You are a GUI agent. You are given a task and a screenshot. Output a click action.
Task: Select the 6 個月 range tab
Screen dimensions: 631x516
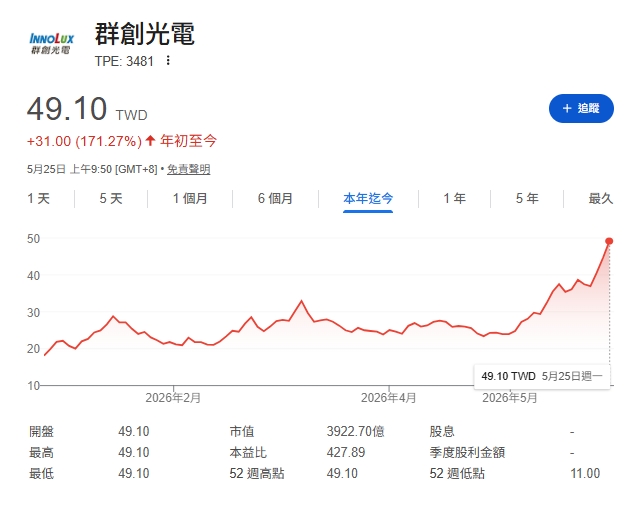pos(275,198)
